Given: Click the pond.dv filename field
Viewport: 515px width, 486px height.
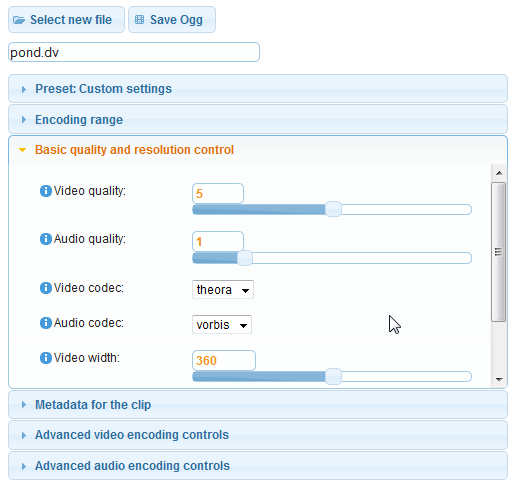Looking at the screenshot, I should coord(134,52).
